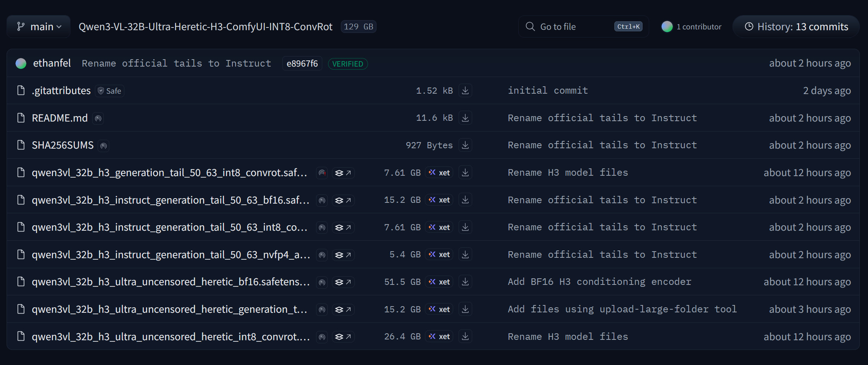The image size is (868, 365).
Task: Open the ultra_uncensored_heretic_int8_convrot file
Action: pyautogui.click(x=171, y=337)
